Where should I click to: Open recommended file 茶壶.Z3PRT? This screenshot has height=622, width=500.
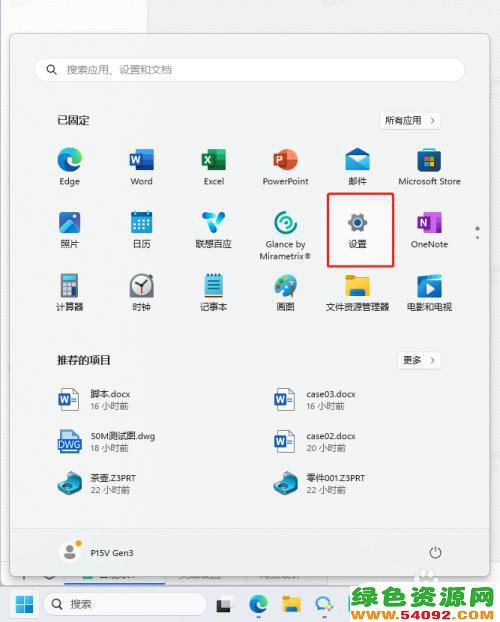pos(97,483)
